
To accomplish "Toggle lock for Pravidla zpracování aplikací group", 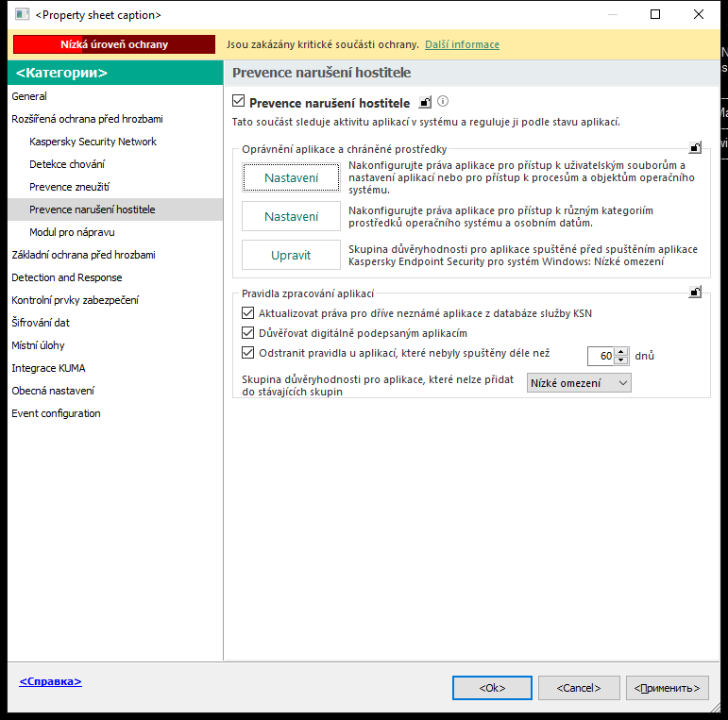I will pos(695,292).
